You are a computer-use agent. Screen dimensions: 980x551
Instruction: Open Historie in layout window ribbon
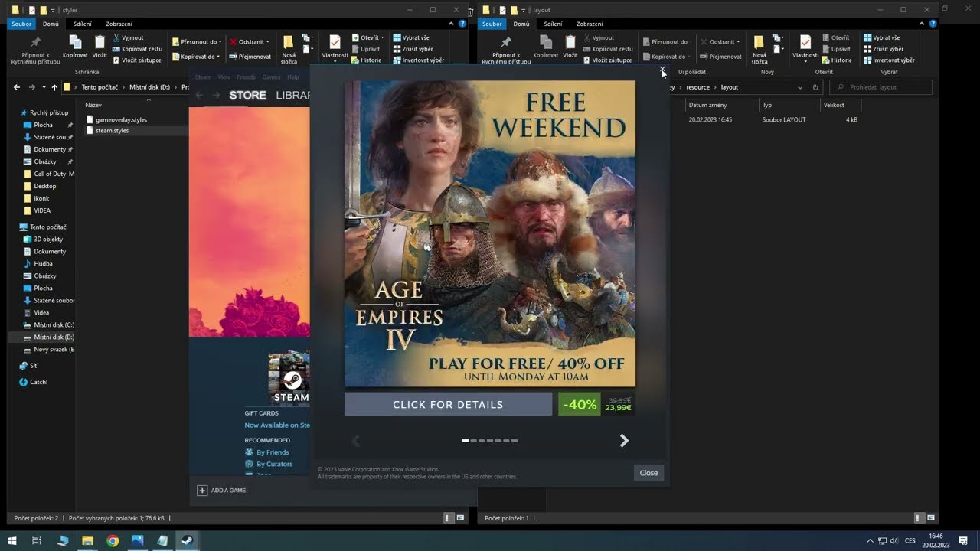(x=836, y=60)
